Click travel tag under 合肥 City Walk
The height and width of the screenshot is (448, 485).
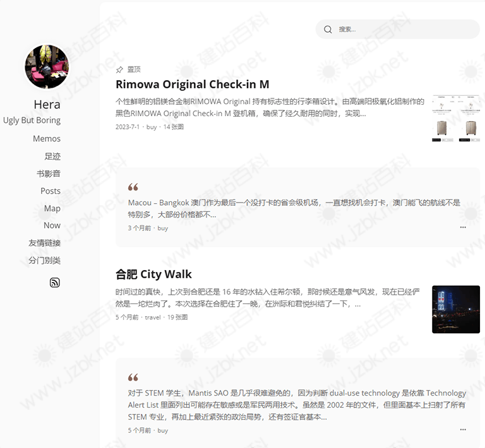[x=153, y=317]
